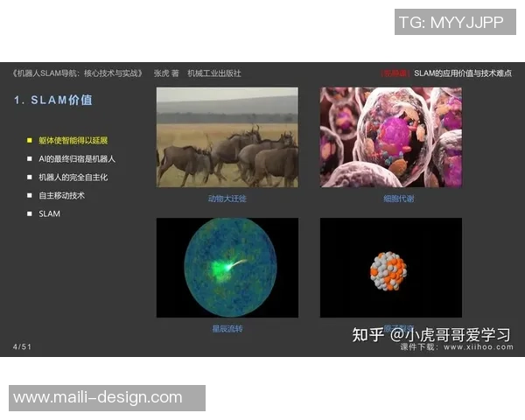The image size is (525, 420).
Task: Open the orange and grey atom nucleus image
Action: pos(391,268)
